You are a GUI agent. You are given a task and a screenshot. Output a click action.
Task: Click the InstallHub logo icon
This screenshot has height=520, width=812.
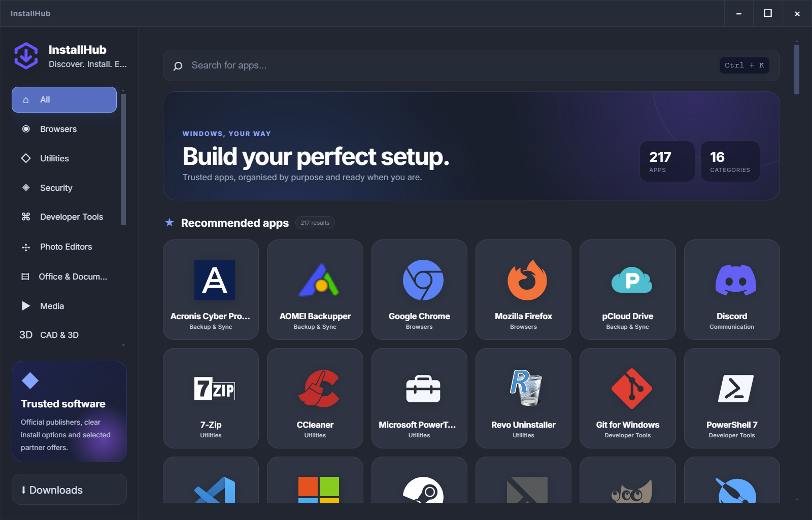pyautogui.click(x=26, y=56)
